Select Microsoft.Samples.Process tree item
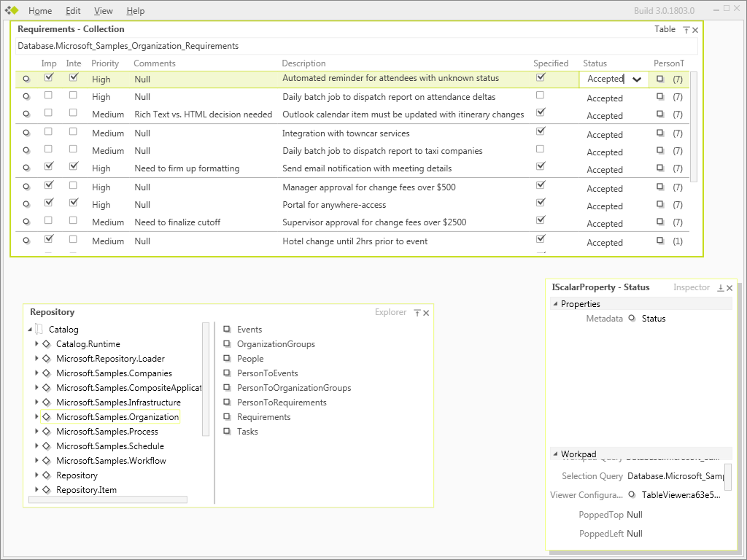The height and width of the screenshot is (560, 747). (x=107, y=432)
